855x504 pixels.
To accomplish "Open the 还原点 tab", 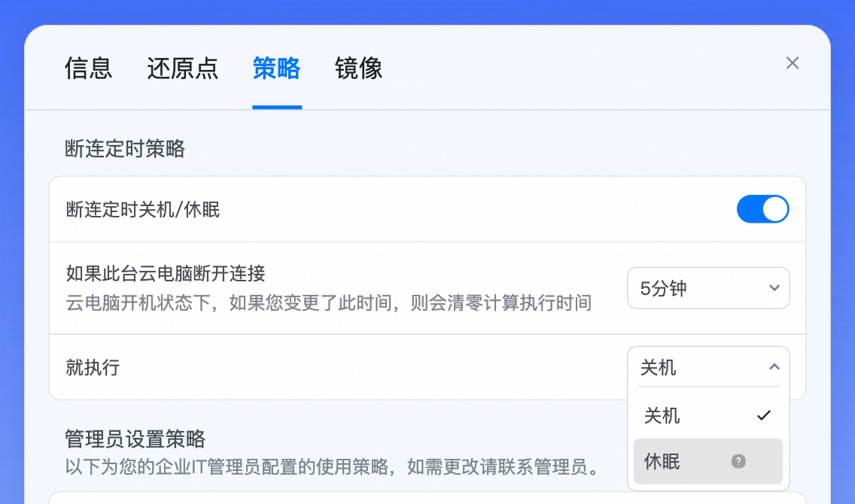I will [x=183, y=68].
